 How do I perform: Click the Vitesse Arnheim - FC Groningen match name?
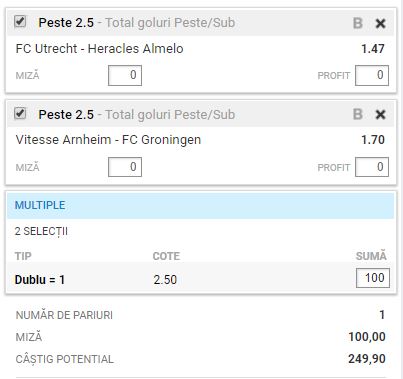click(108, 140)
